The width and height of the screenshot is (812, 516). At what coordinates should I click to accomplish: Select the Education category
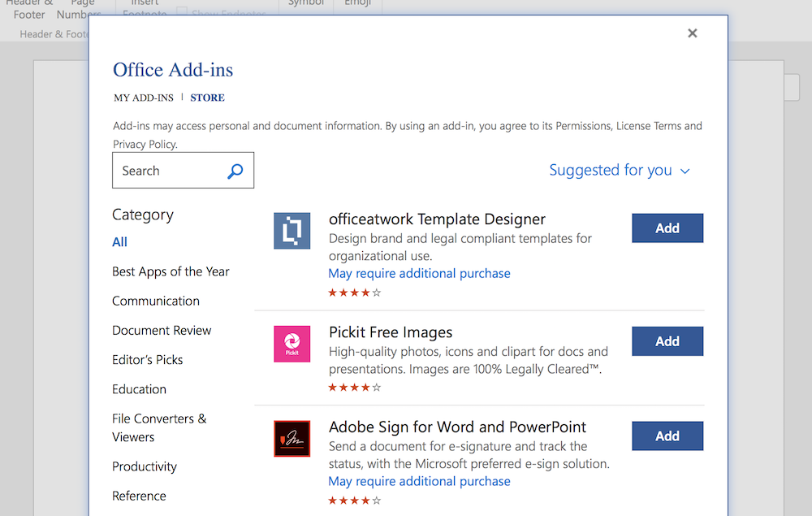pyautogui.click(x=139, y=389)
